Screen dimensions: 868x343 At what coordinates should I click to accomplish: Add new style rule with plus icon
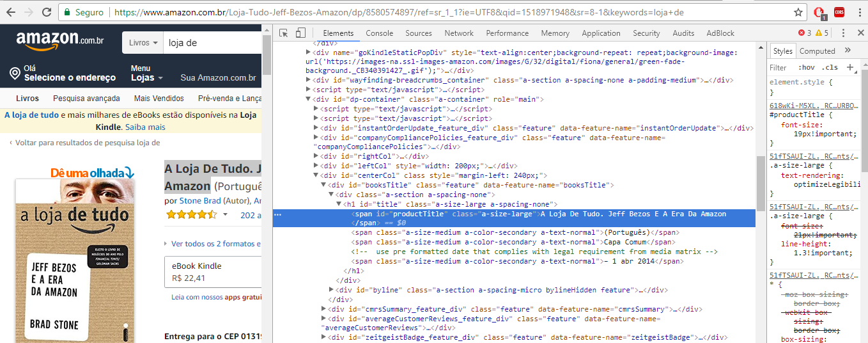tap(850, 67)
